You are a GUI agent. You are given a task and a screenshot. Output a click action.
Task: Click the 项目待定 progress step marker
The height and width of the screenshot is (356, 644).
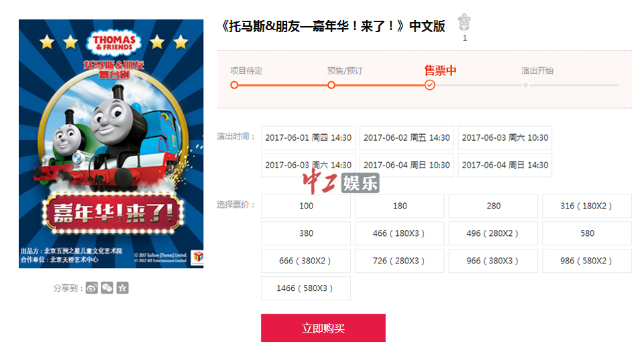click(x=234, y=85)
